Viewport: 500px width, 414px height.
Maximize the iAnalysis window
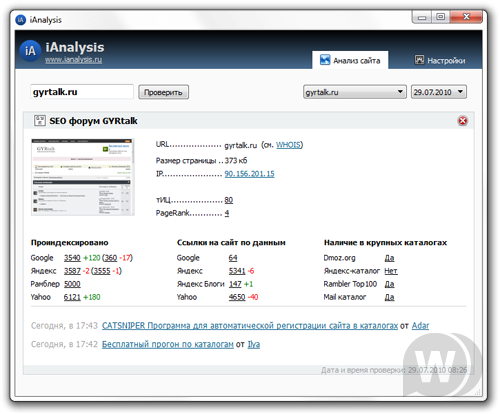[440, 17]
